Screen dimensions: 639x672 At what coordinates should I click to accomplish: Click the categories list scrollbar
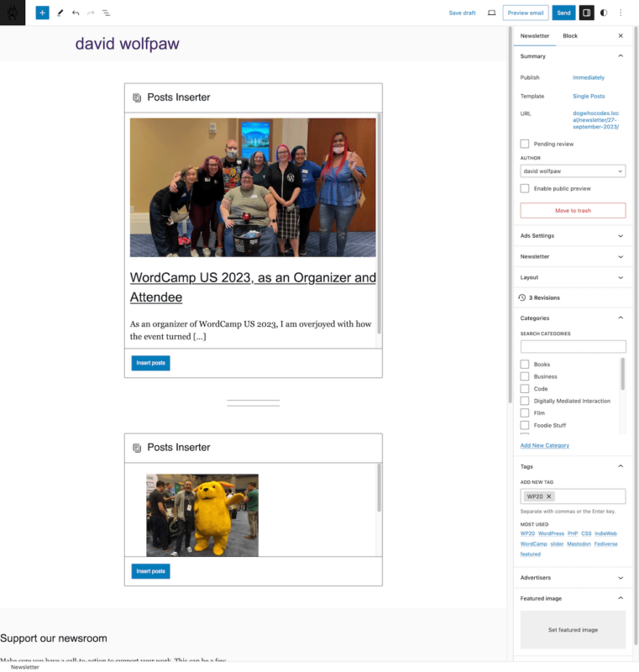pos(622,374)
